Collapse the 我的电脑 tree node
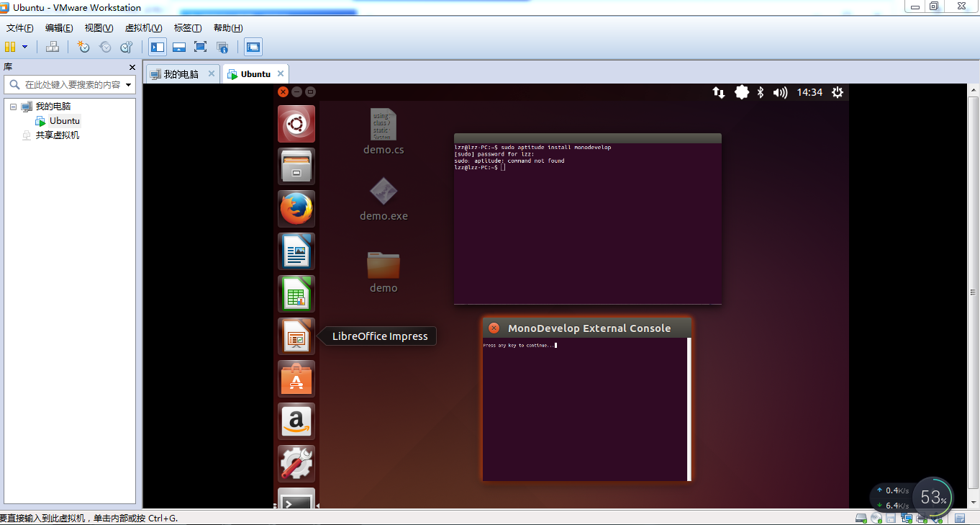 coord(13,106)
